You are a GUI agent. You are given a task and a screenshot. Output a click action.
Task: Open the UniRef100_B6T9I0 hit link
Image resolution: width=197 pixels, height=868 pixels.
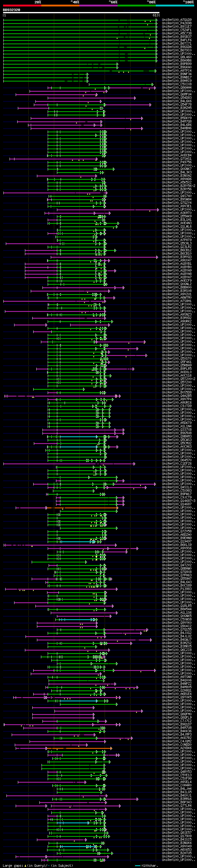click(x=177, y=50)
